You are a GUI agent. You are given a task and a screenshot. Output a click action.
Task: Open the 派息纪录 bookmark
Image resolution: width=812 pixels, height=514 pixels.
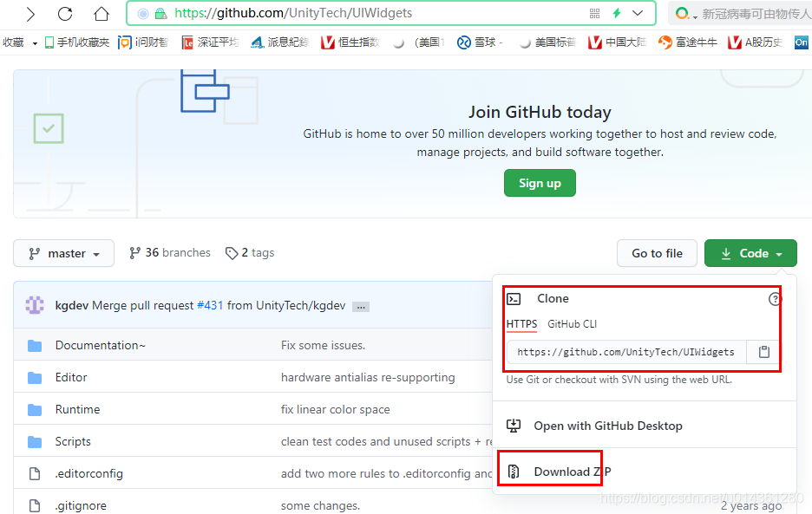click(279, 42)
